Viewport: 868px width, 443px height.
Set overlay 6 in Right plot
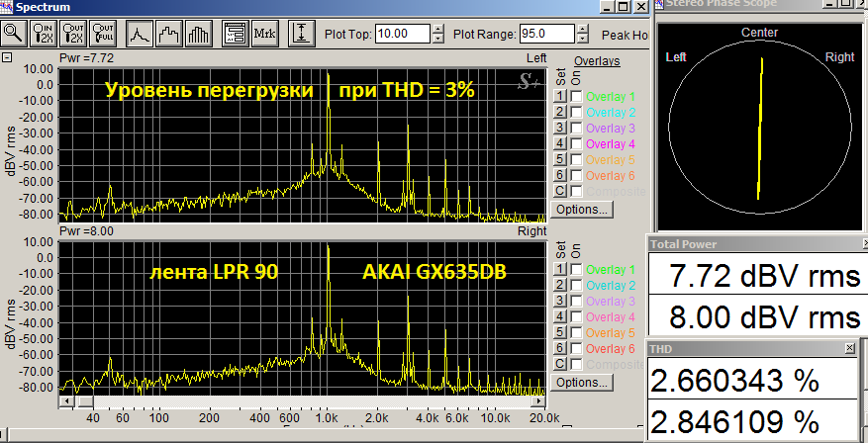click(x=560, y=348)
